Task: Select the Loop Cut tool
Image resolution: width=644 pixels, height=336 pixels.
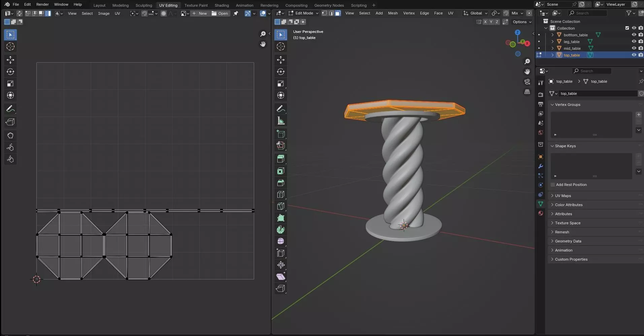Action: pos(281,194)
